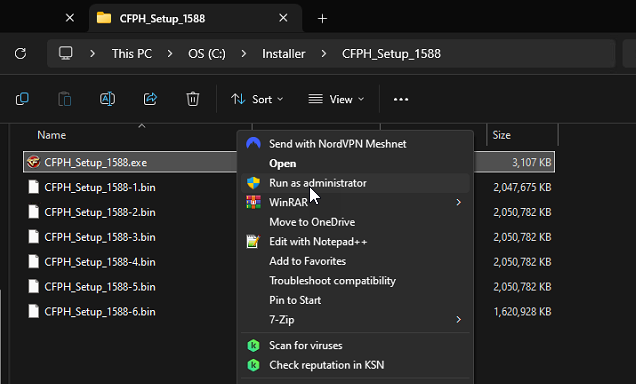Select file CFPH_Setup_1588-5.bin
This screenshot has height=384, width=636.
click(x=100, y=287)
